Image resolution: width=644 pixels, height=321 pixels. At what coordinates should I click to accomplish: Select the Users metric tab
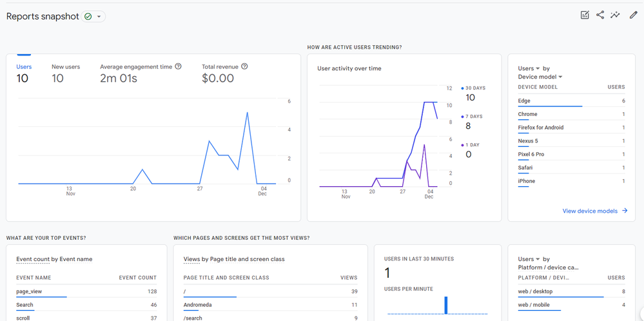23,73
